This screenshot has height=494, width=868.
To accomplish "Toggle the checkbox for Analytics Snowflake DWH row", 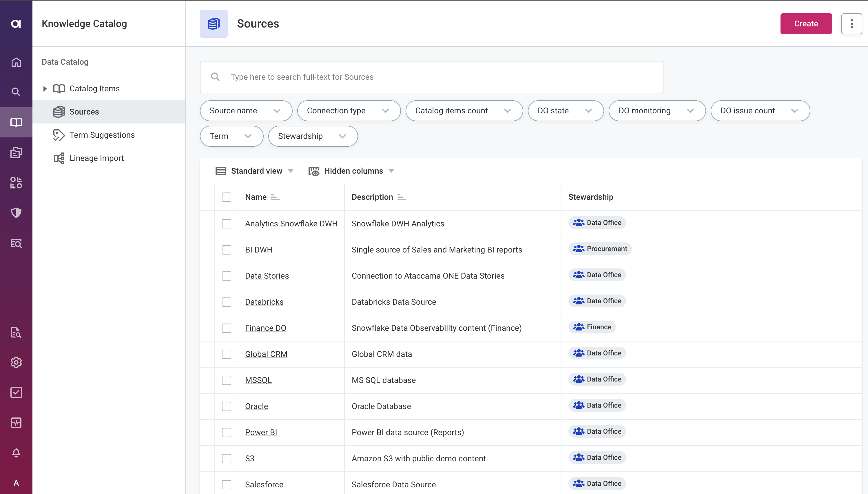I will 227,223.
